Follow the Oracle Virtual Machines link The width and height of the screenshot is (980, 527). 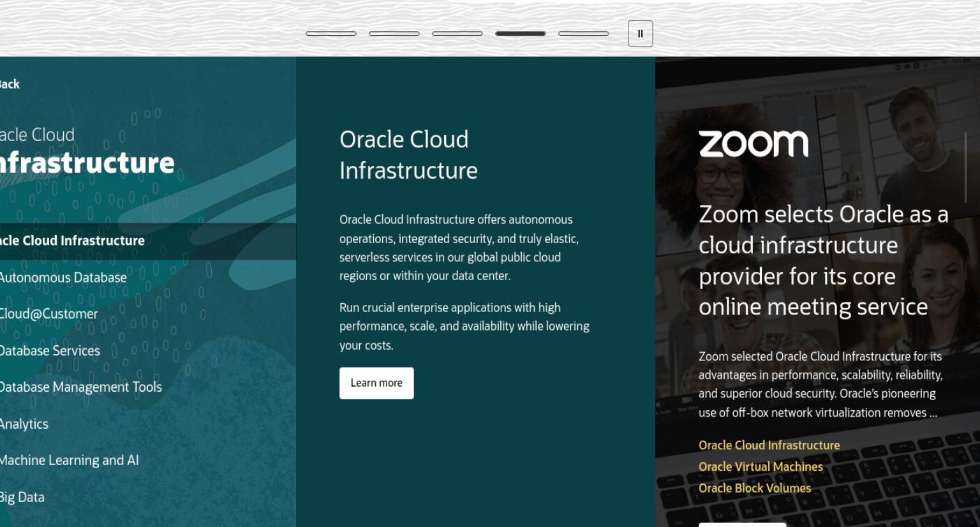[x=761, y=467]
